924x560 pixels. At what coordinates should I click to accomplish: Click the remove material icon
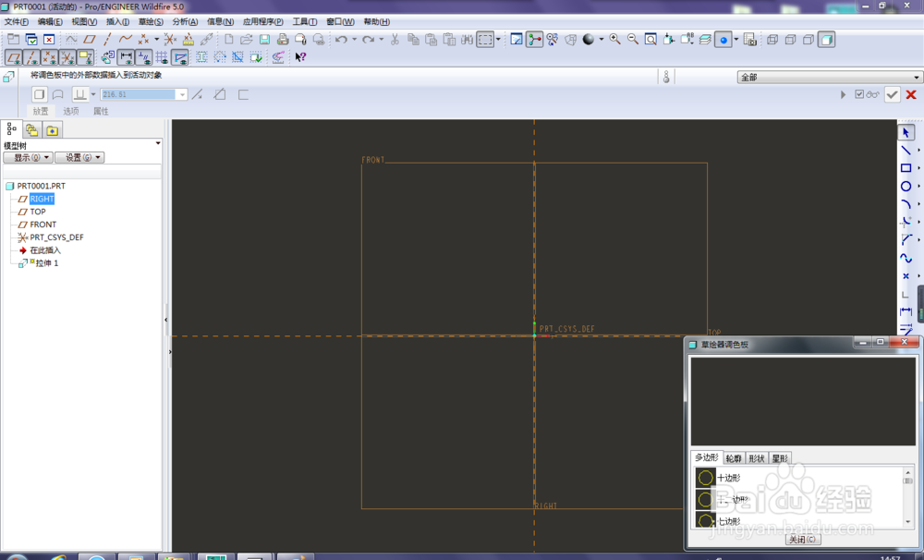tap(220, 94)
